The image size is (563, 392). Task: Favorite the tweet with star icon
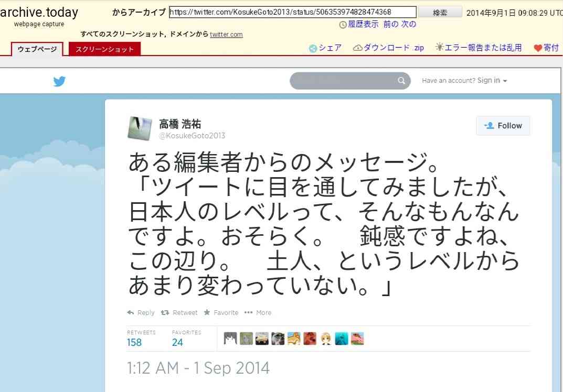(x=221, y=313)
